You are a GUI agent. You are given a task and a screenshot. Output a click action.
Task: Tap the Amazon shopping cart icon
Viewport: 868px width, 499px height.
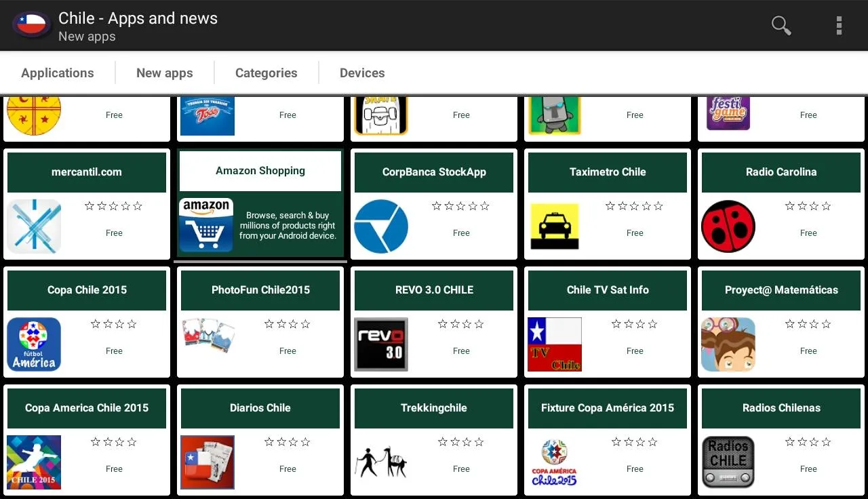tap(208, 225)
